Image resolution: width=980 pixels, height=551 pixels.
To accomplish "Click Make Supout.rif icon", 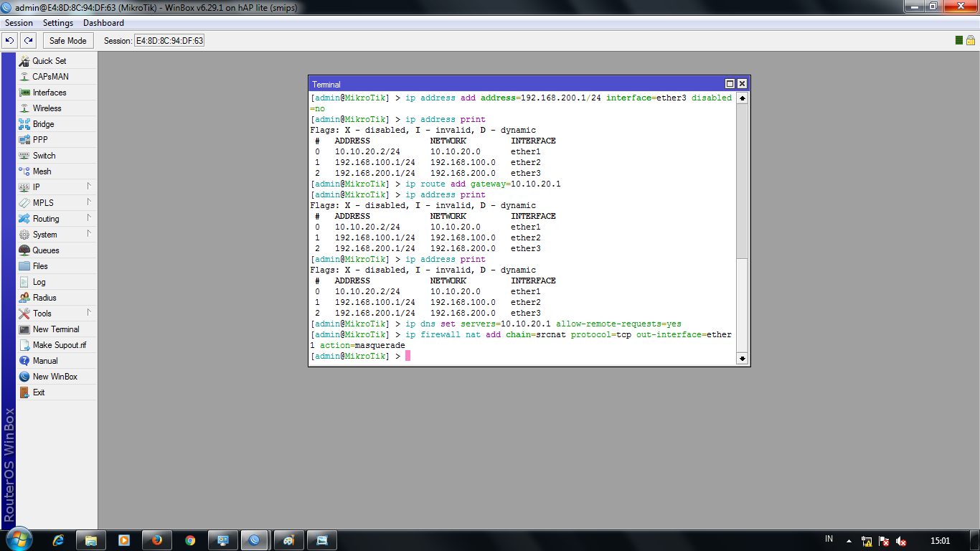I will pos(24,345).
